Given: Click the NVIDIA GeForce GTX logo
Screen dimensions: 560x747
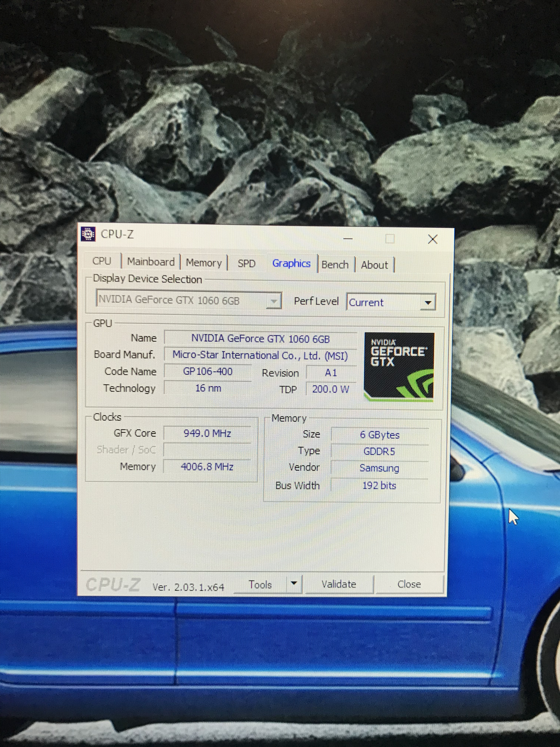Looking at the screenshot, I should [x=399, y=367].
